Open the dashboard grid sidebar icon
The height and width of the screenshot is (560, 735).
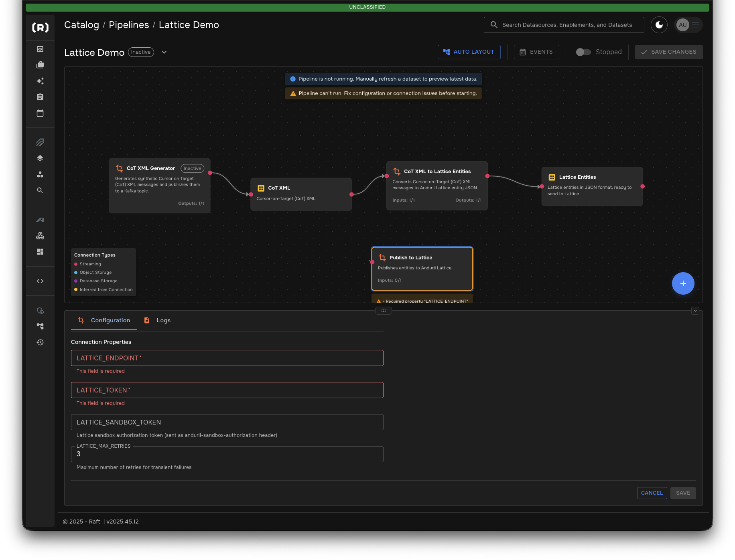coord(40,252)
